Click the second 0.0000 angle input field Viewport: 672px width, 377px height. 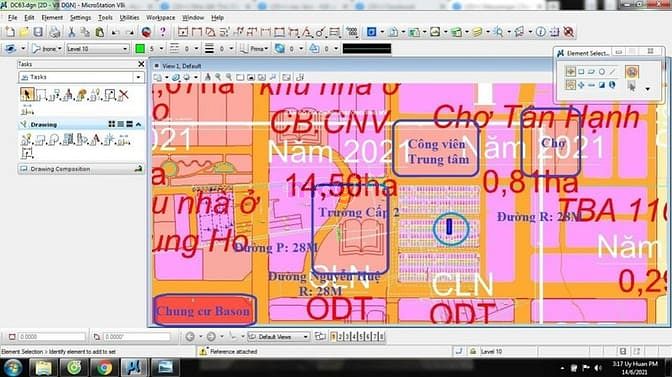click(136, 337)
